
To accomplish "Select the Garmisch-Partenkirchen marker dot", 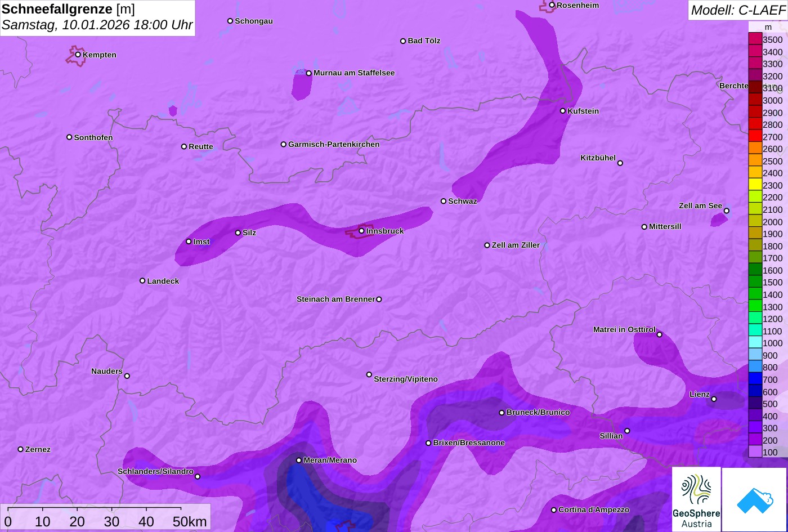I will (284, 144).
